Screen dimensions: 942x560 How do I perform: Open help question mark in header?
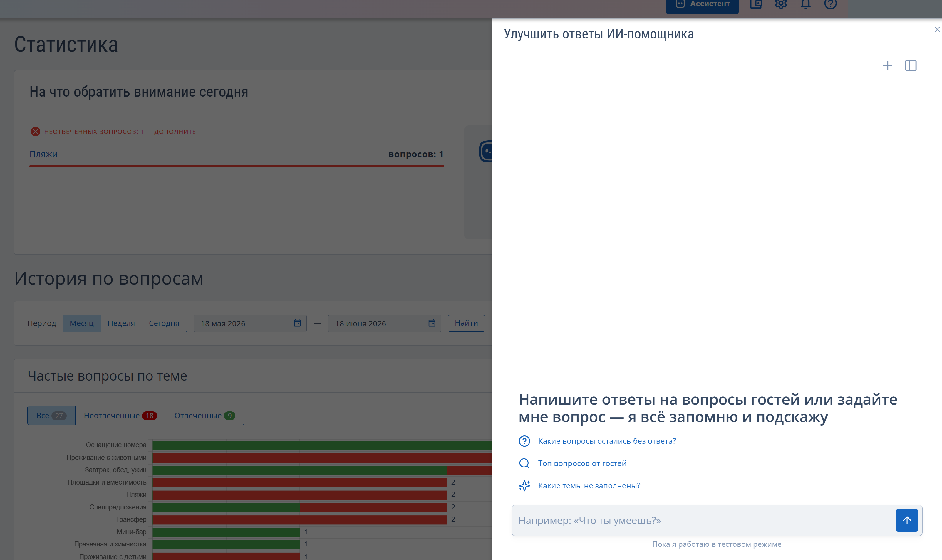pos(830,4)
